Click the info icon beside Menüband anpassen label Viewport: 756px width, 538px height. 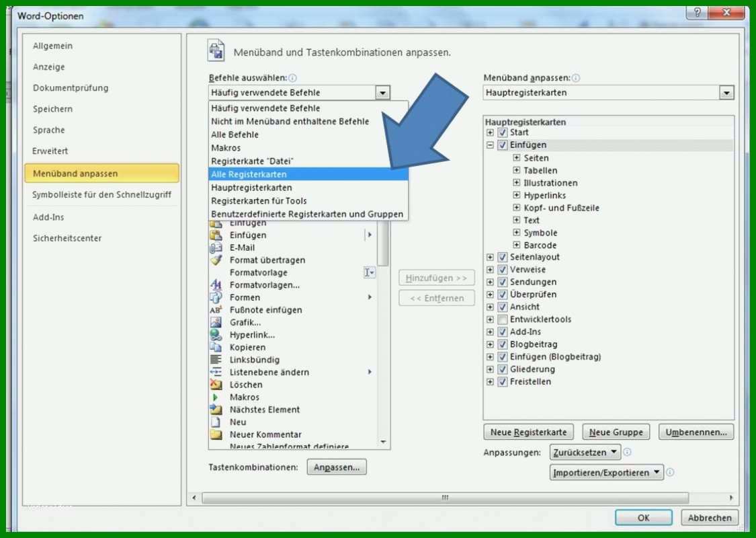point(576,78)
